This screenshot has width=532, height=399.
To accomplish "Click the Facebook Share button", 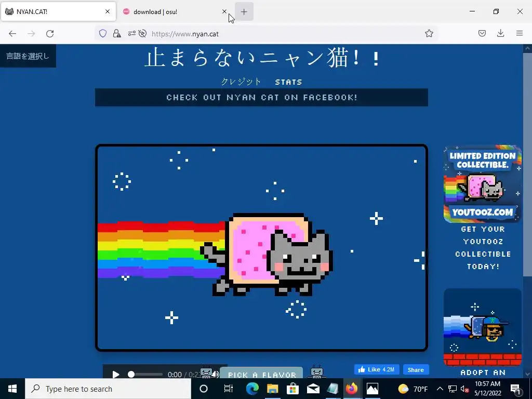I will [416, 369].
